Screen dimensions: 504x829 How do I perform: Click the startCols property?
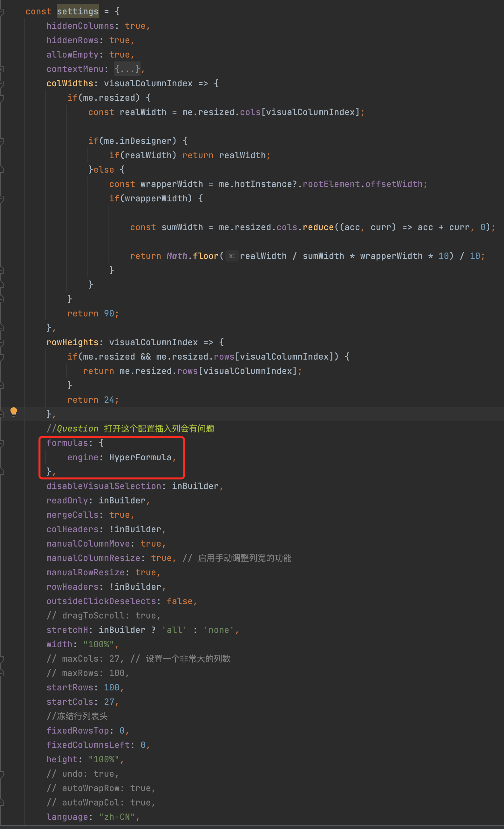coord(70,702)
